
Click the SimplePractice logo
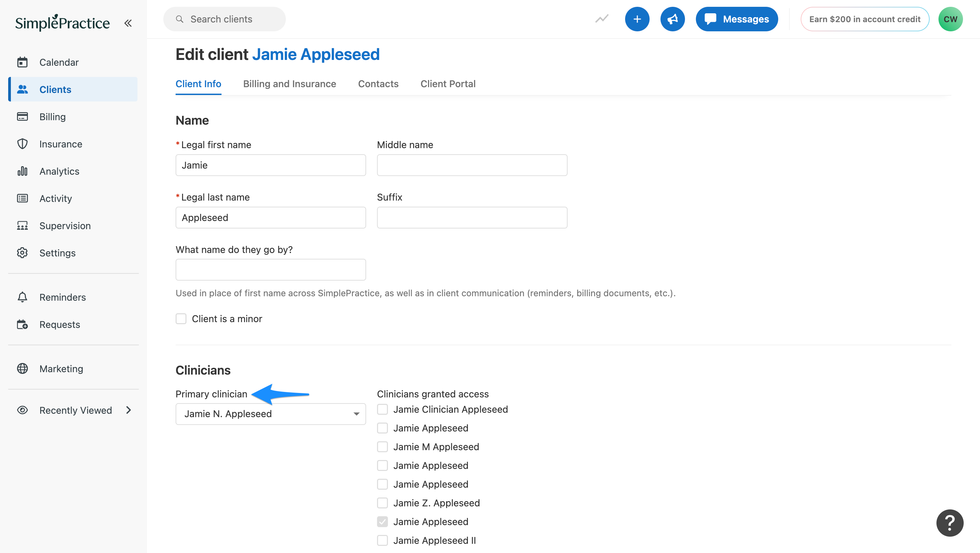pos(62,23)
